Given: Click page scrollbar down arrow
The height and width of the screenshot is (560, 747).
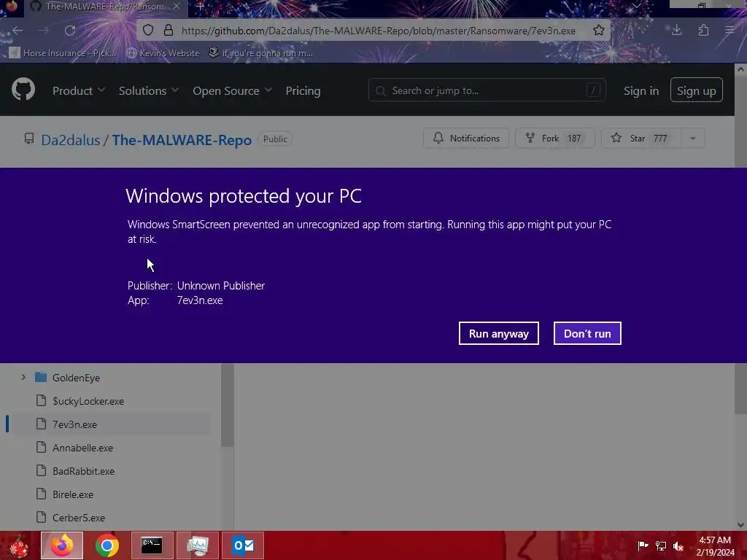Looking at the screenshot, I should tap(740, 525).
